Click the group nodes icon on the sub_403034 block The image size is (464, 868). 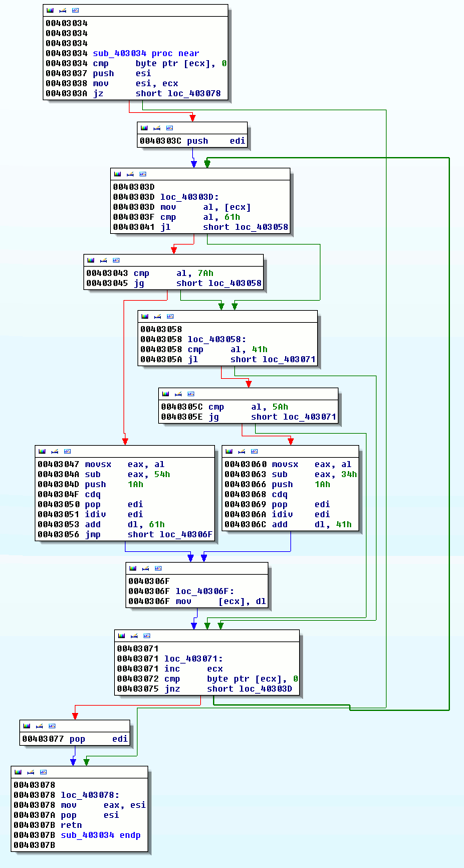tap(75, 11)
